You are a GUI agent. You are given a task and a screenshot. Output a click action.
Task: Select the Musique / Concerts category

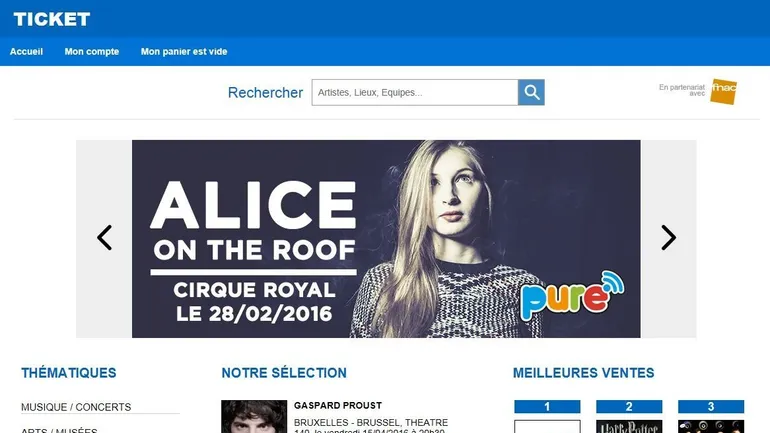coord(76,407)
